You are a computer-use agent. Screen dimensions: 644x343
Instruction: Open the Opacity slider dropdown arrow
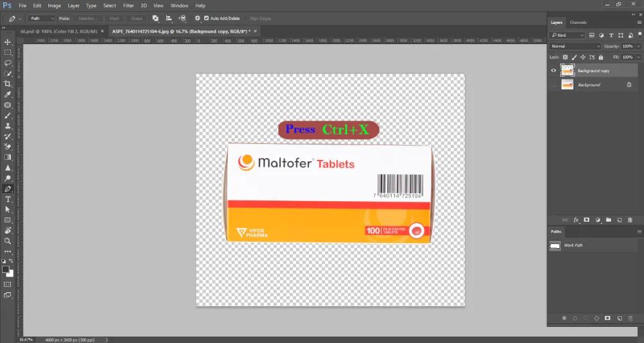click(x=638, y=46)
